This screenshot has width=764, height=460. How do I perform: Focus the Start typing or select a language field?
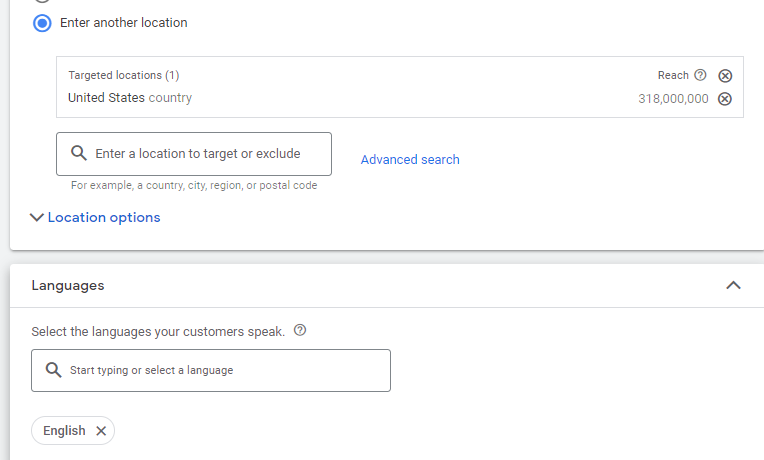coord(220,370)
